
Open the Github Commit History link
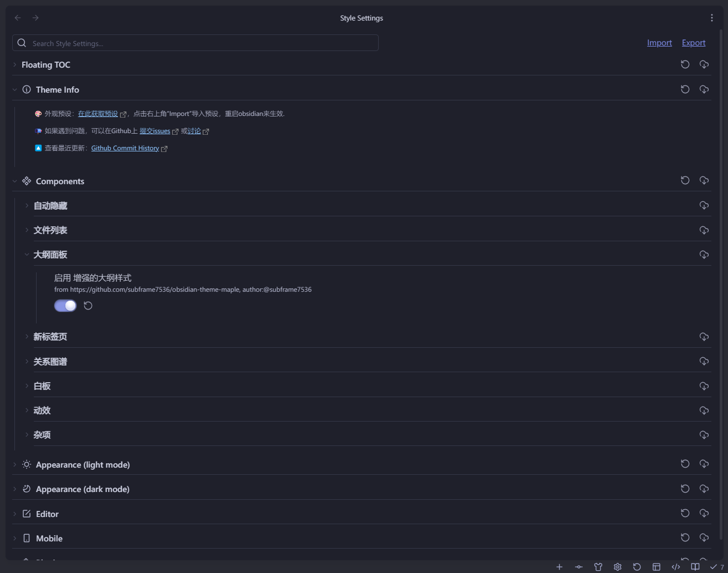tap(125, 148)
